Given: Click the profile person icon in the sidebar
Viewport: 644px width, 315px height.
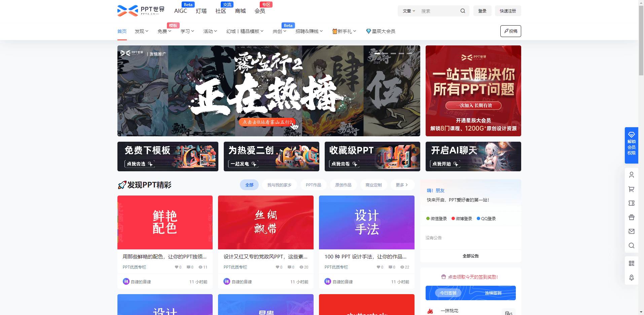Looking at the screenshot, I should pyautogui.click(x=632, y=175).
